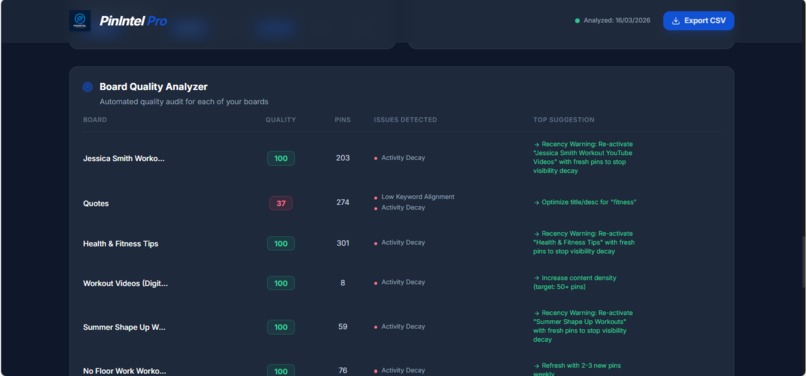This screenshot has height=376, width=806.
Task: Click the TOP SUGGESTION column header
Action: (x=563, y=120)
